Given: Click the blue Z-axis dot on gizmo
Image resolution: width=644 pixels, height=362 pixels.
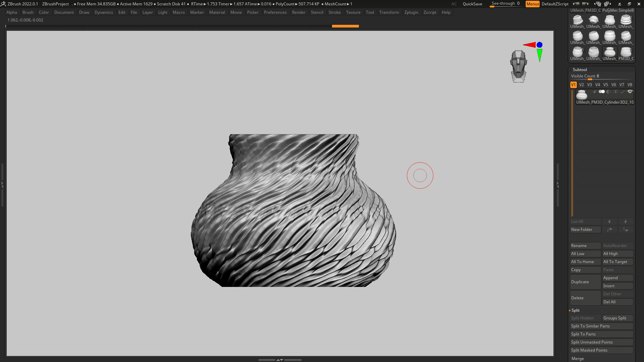Looking at the screenshot, I should (539, 45).
